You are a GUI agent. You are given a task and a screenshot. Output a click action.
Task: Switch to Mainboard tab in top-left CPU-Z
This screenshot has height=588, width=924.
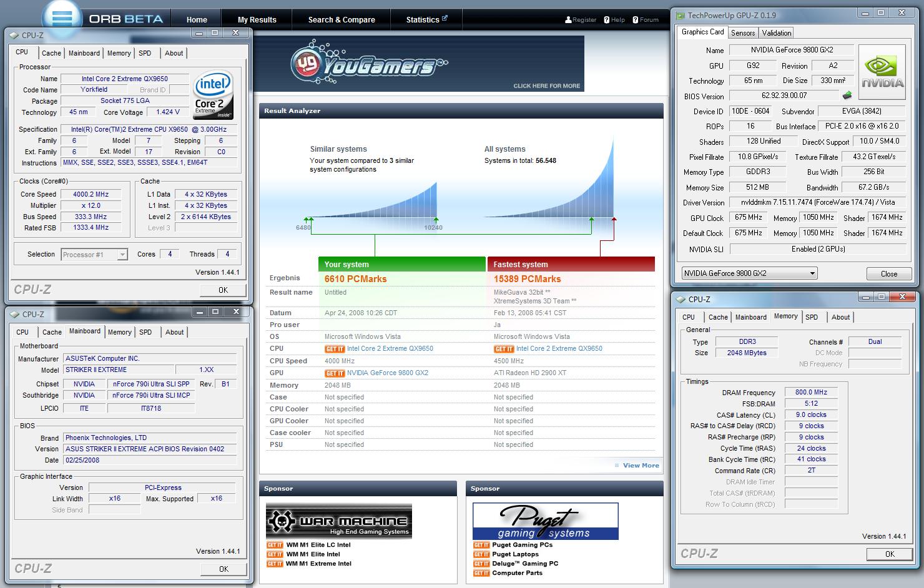(84, 53)
